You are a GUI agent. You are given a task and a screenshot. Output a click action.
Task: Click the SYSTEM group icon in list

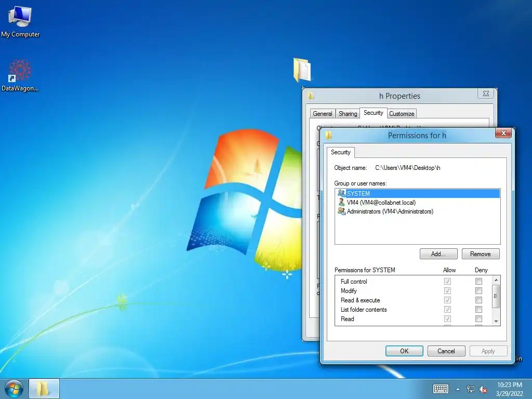click(341, 193)
